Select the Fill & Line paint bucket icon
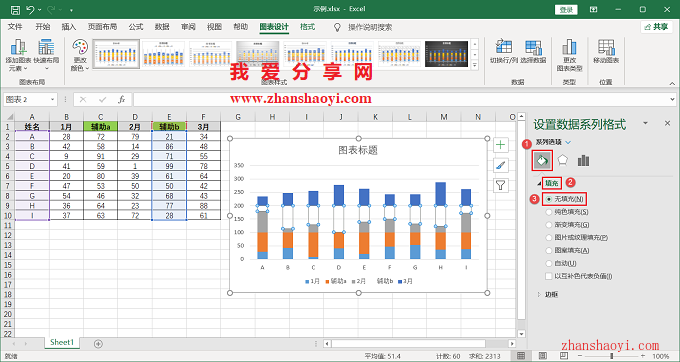Screen dimensions: 680x362 (x=542, y=160)
